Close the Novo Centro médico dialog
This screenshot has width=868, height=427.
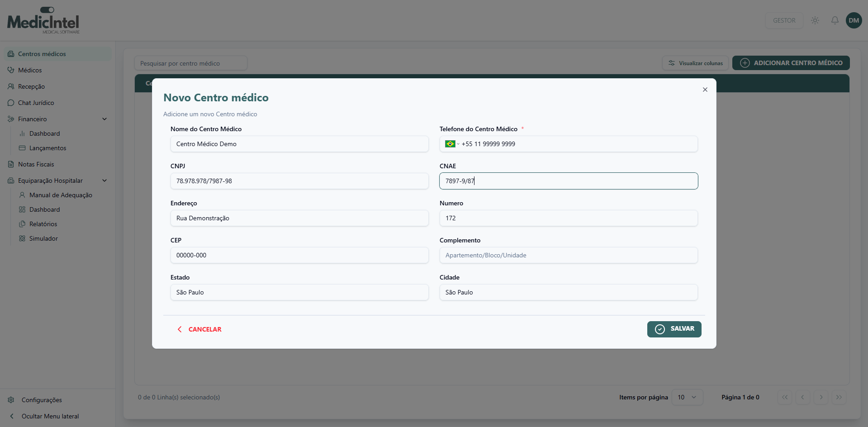pos(705,90)
